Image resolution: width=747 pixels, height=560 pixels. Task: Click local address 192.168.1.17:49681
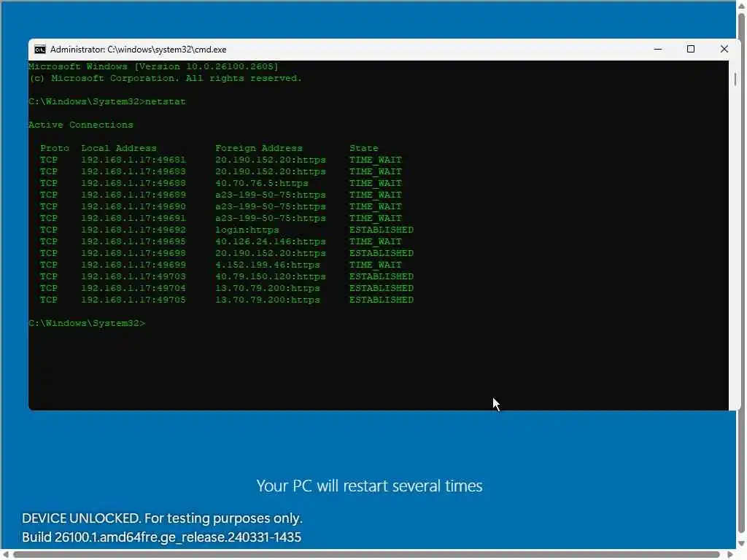133,160
